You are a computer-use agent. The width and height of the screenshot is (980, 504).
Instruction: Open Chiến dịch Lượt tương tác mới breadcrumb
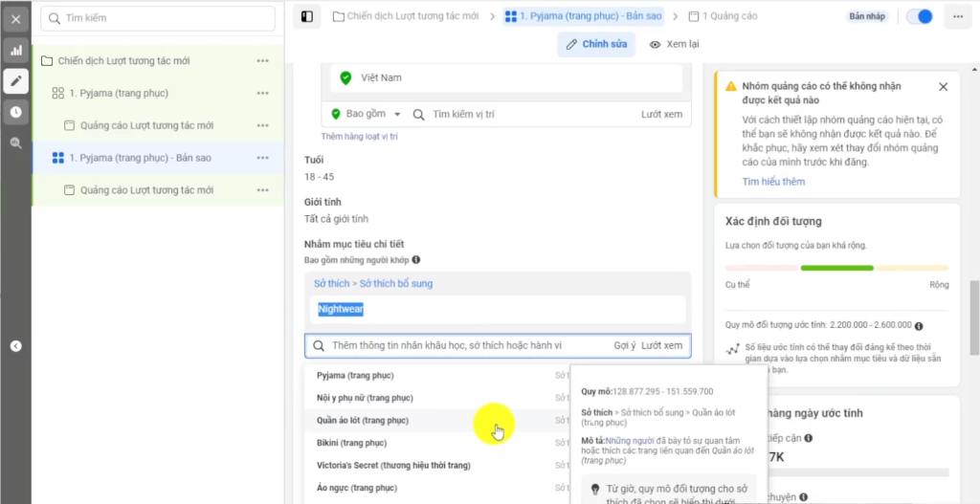pos(406,16)
